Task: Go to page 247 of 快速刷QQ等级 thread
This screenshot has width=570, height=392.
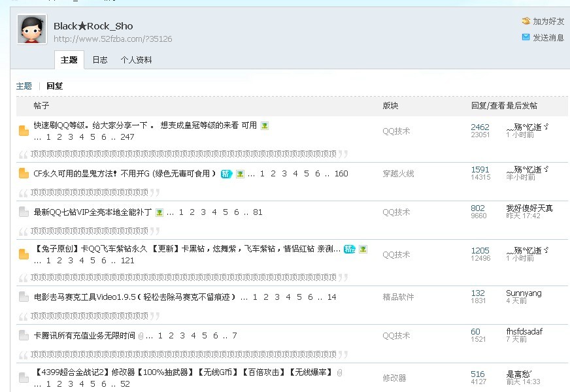Action: (127, 137)
